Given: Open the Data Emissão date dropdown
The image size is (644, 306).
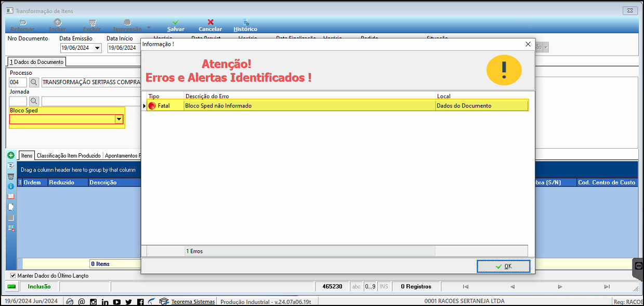Looking at the screenshot, I should (98, 48).
